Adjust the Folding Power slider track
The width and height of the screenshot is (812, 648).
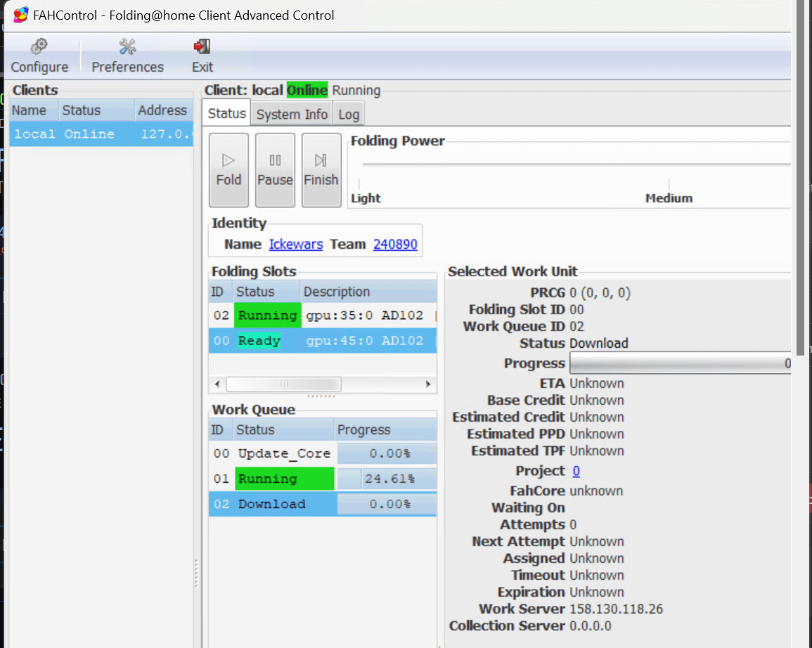coord(576,164)
